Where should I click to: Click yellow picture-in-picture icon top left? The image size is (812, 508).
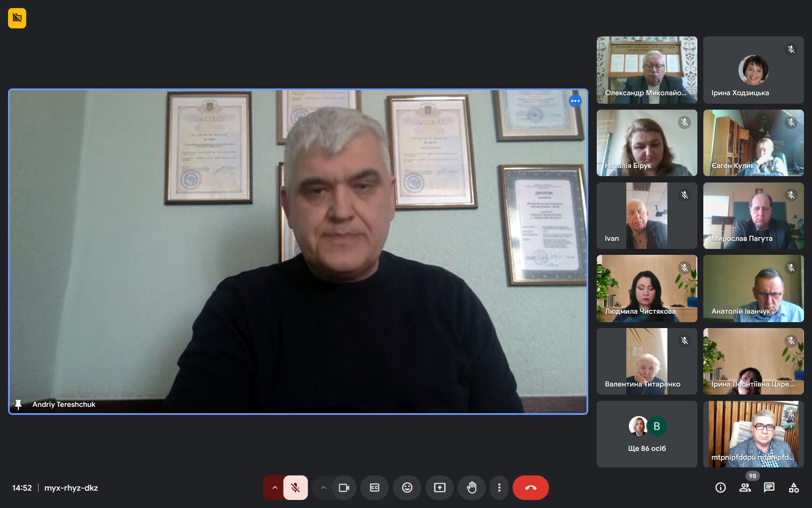[x=17, y=18]
